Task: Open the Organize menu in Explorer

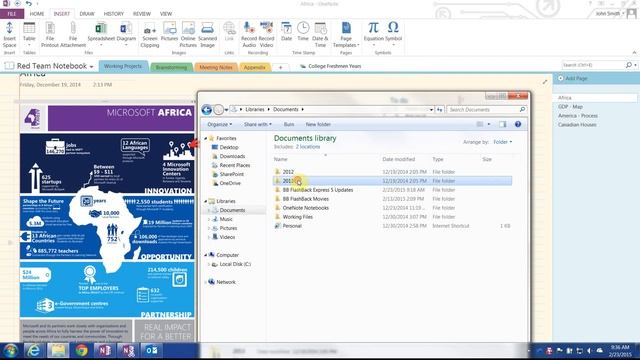Action: (x=220, y=124)
